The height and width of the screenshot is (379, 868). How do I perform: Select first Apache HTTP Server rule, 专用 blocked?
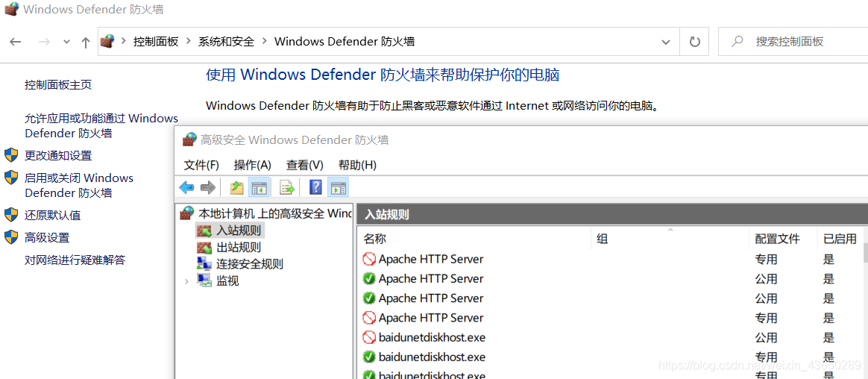coord(610,259)
